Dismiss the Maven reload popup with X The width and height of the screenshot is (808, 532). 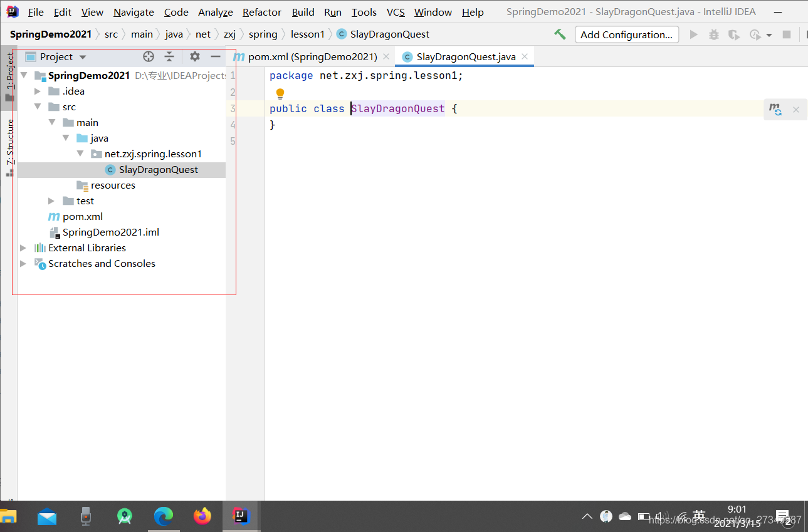click(x=796, y=110)
